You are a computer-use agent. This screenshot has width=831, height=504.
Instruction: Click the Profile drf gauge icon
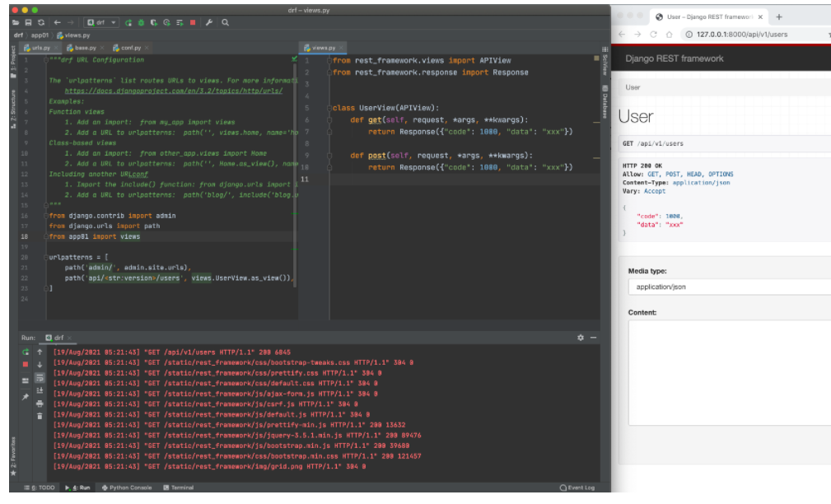(166, 23)
